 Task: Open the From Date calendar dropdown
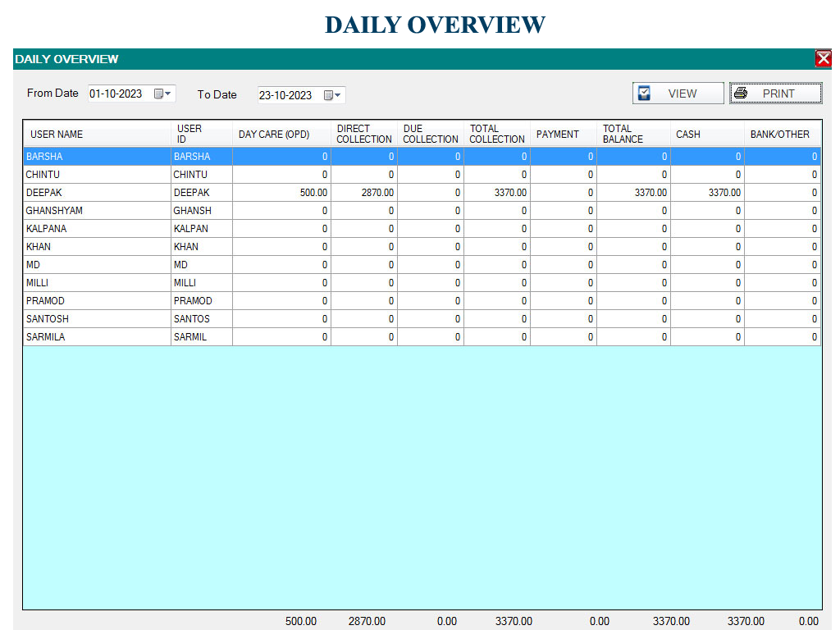coord(163,94)
